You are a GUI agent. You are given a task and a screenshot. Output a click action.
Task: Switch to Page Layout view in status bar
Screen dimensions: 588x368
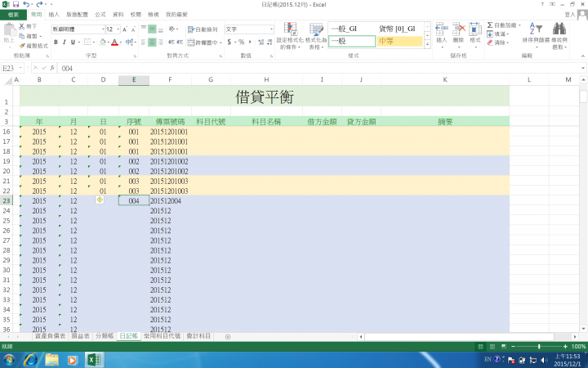[x=492, y=346]
